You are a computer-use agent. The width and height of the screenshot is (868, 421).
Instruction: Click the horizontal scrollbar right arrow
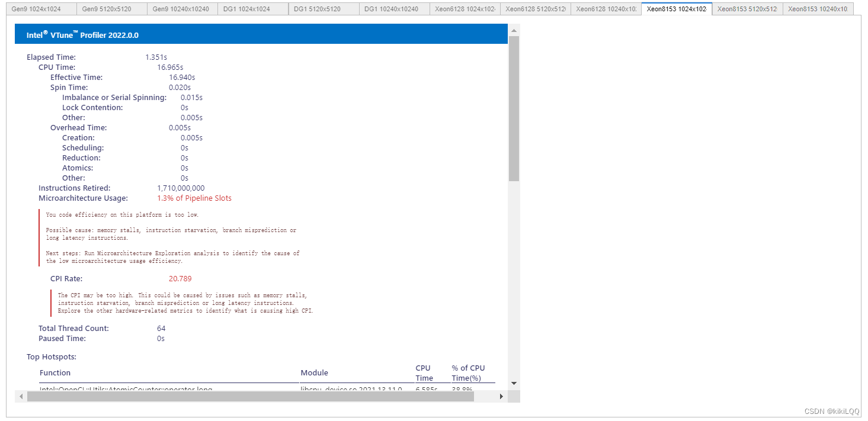(x=502, y=396)
